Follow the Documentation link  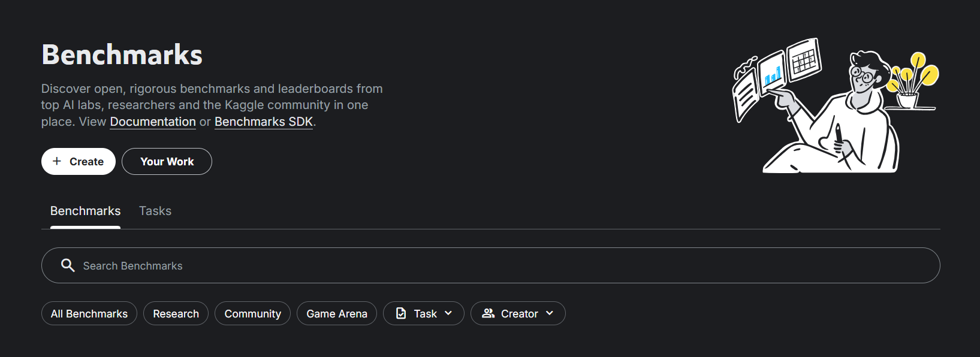[153, 122]
